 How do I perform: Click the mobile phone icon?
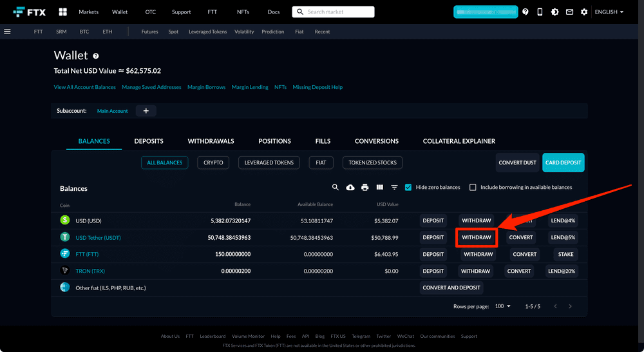[540, 12]
